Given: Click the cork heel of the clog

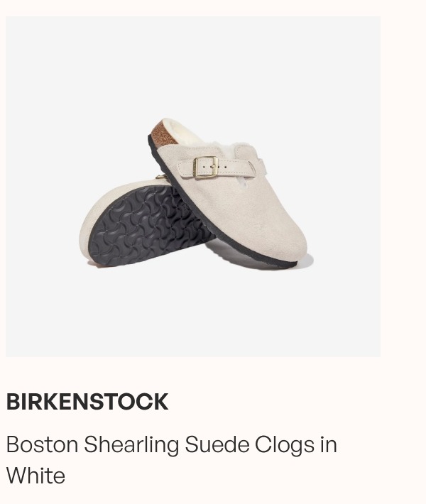Looking at the screenshot, I should (x=163, y=134).
